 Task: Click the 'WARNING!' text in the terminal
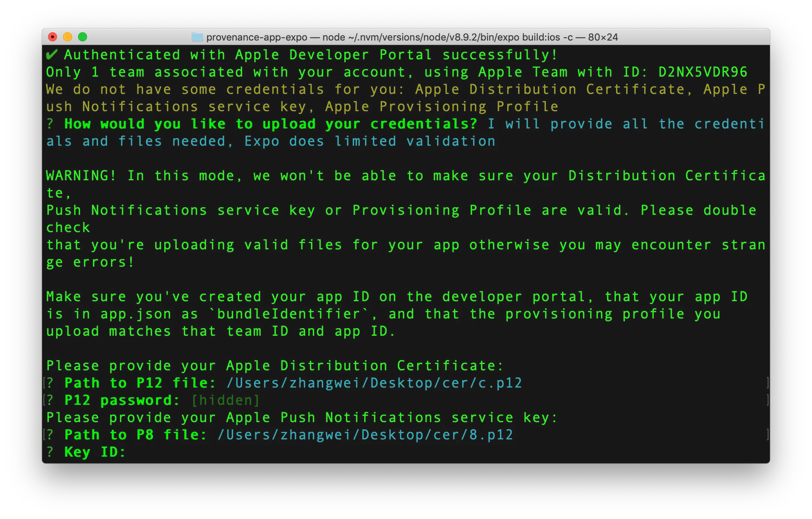(81, 176)
